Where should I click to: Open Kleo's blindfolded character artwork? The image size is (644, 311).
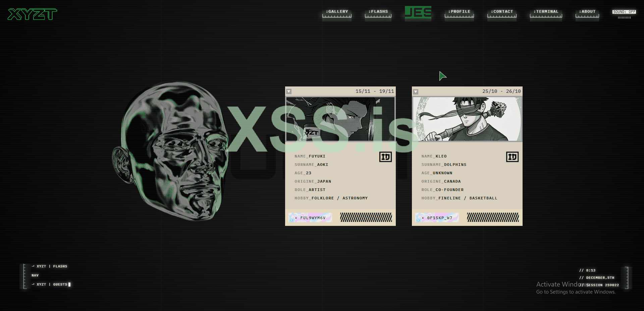(x=467, y=119)
